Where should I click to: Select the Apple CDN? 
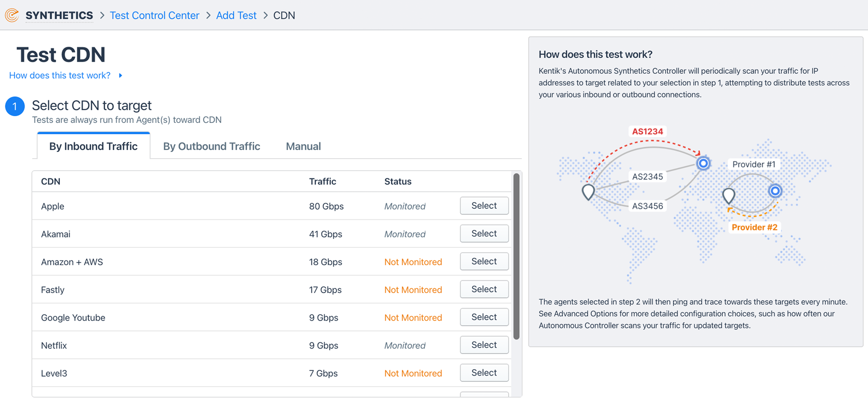click(484, 206)
